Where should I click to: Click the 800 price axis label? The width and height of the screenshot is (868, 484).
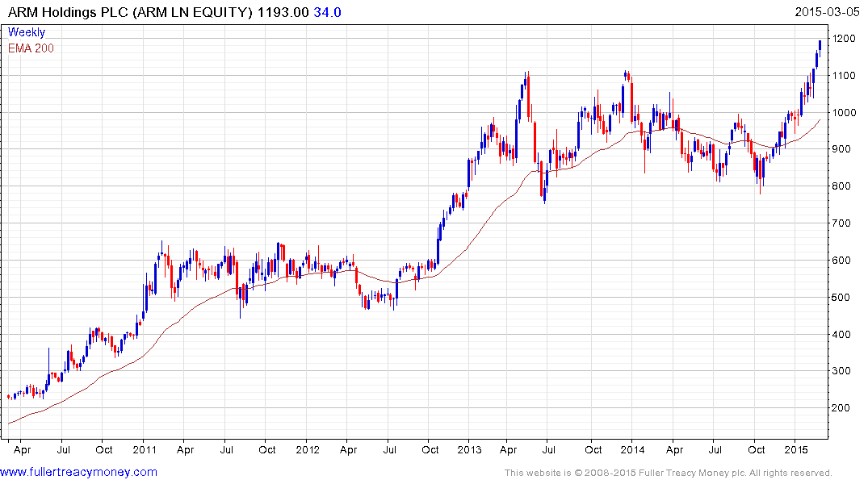(841, 186)
